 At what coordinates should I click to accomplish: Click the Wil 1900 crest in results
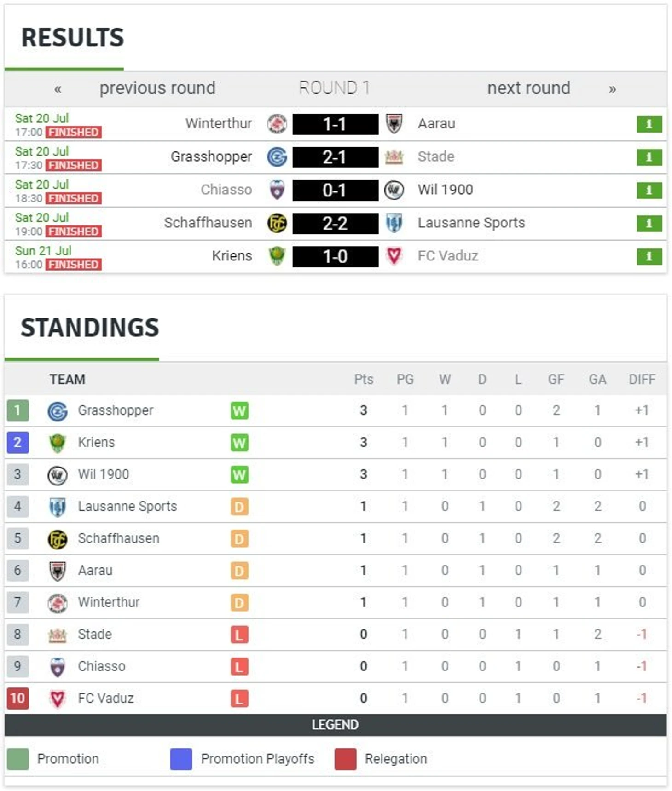click(394, 190)
